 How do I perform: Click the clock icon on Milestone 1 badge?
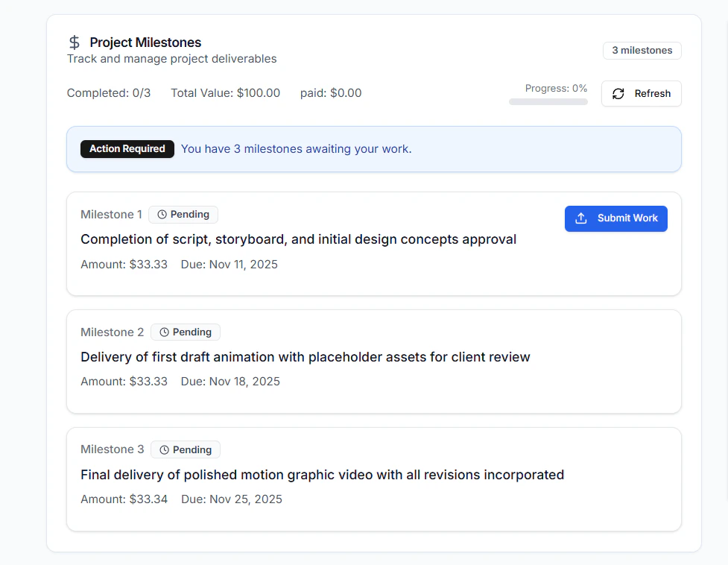pyautogui.click(x=162, y=215)
